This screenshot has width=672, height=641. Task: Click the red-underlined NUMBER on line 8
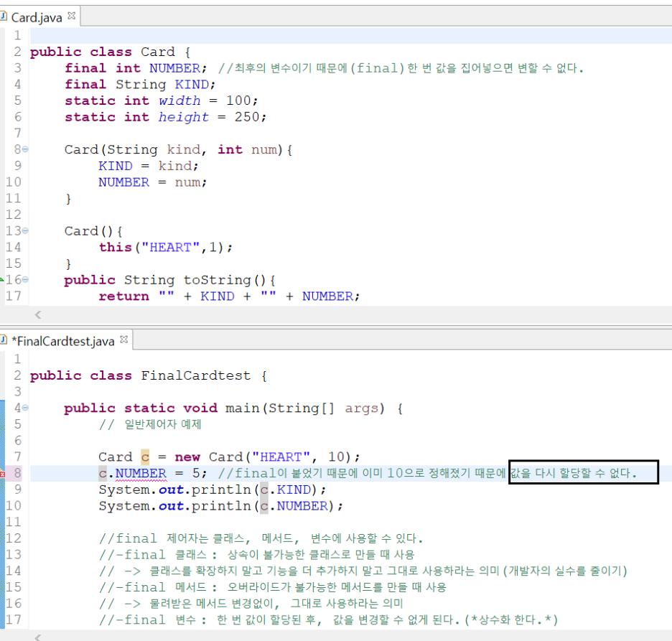[141, 474]
